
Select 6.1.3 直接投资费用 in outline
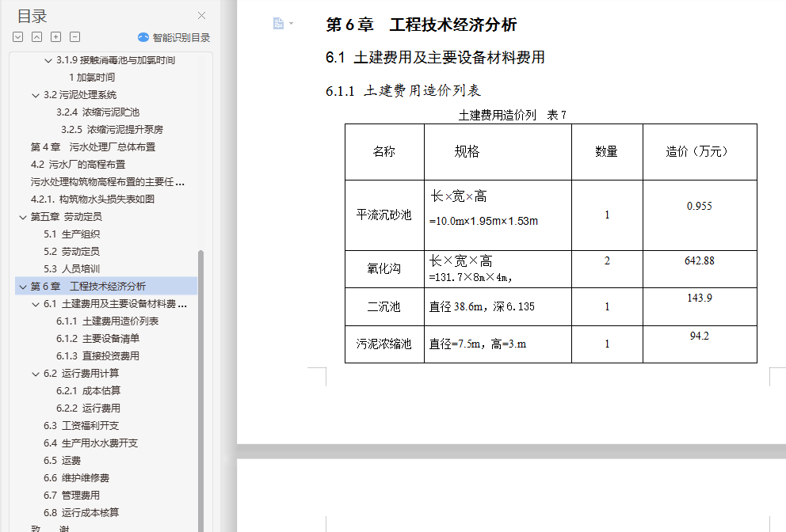97,356
